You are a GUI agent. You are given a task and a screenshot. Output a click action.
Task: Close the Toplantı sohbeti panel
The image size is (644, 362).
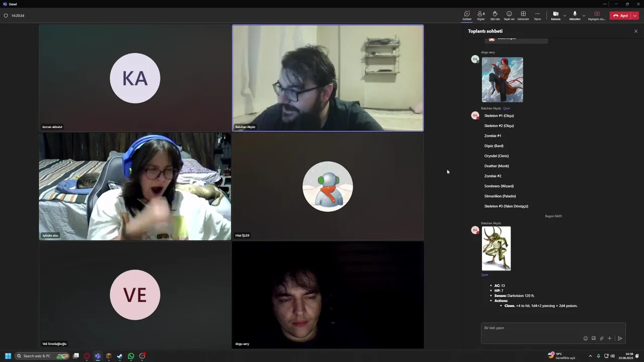click(636, 31)
